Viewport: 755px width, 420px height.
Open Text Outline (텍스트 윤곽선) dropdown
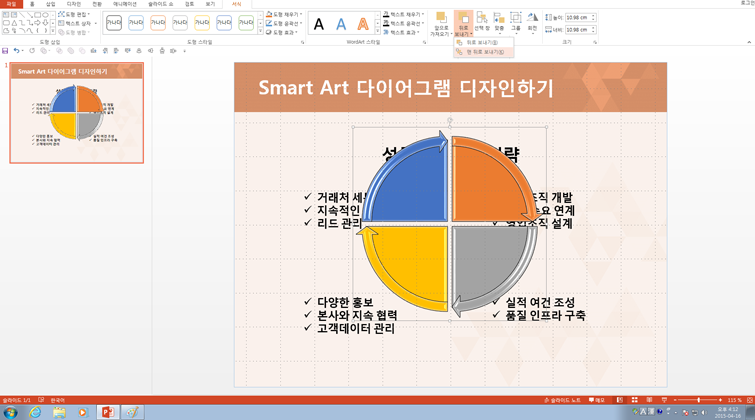pos(404,23)
